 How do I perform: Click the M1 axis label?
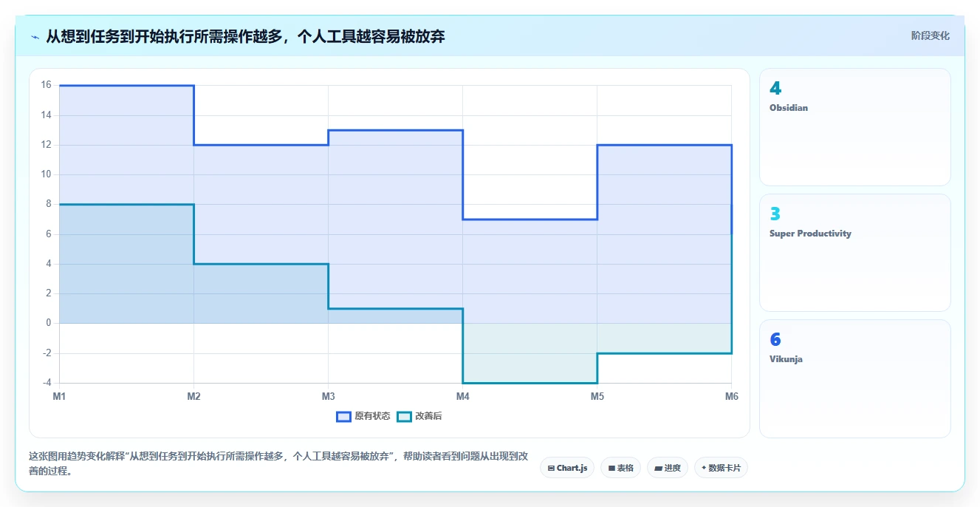(x=59, y=397)
